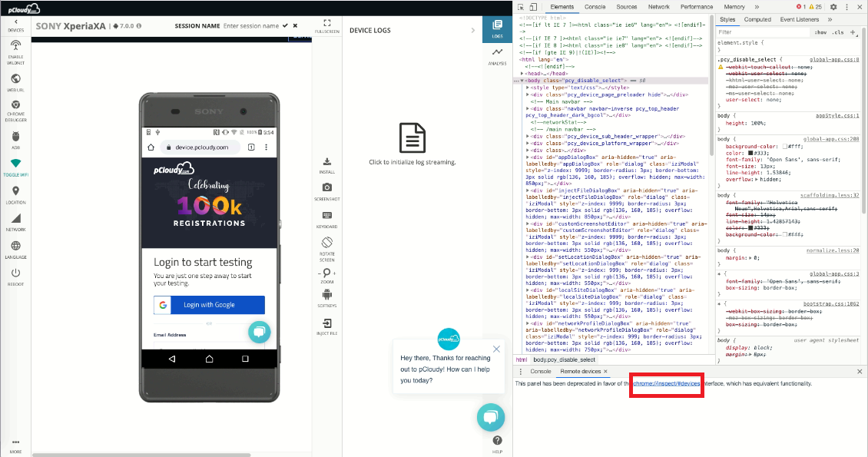868x457 pixels.
Task: Expand the Device Logs panel chevron
Action: tap(472, 31)
